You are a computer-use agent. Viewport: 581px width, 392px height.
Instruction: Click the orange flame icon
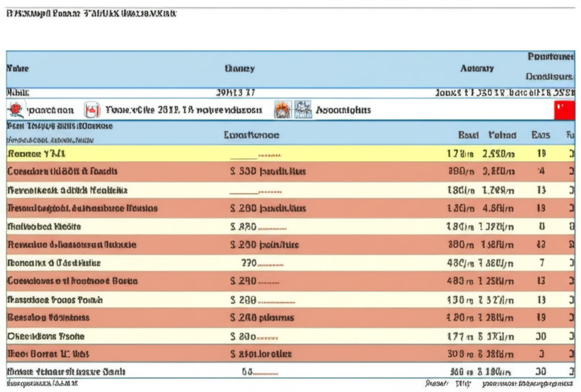pos(282,109)
